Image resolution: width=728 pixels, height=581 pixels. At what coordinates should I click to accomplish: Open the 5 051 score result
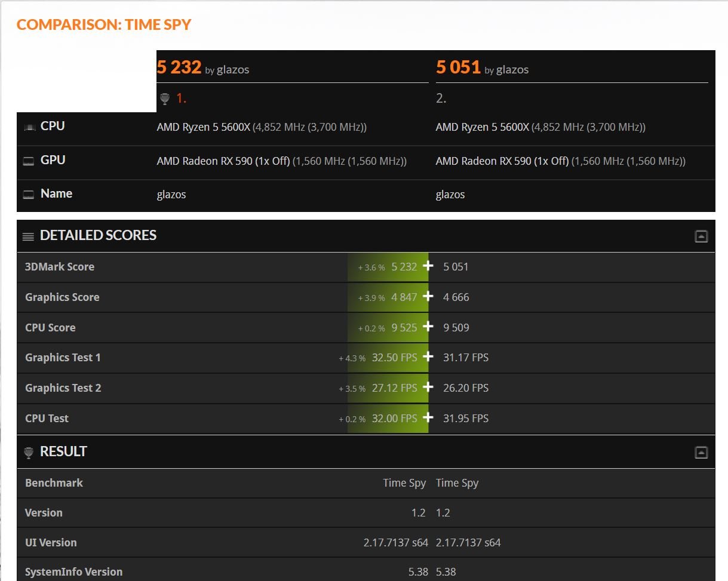458,67
